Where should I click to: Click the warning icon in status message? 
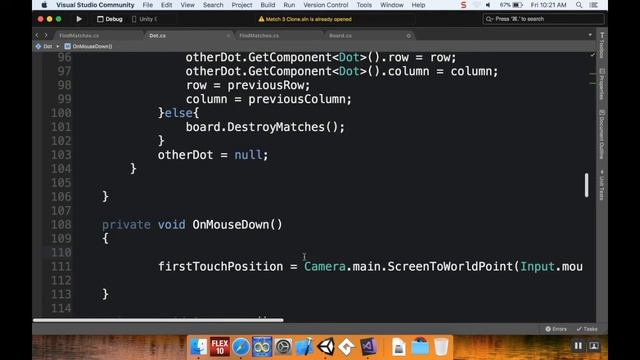261,19
